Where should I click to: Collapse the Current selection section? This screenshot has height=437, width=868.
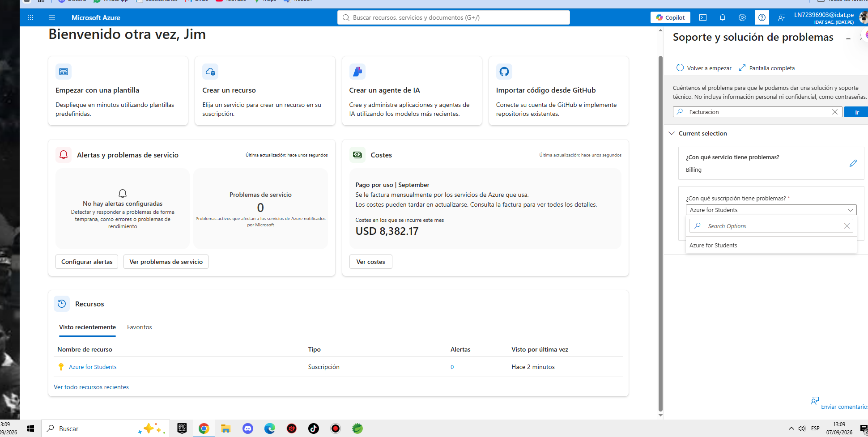[x=672, y=133]
